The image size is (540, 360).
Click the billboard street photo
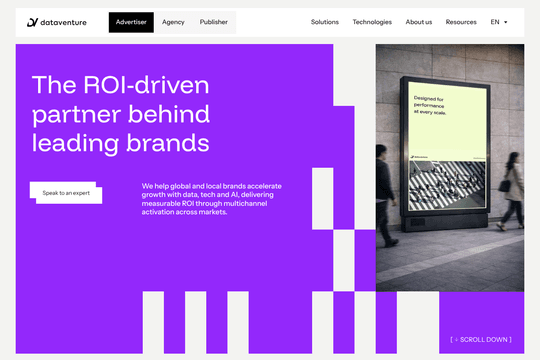[450, 168]
